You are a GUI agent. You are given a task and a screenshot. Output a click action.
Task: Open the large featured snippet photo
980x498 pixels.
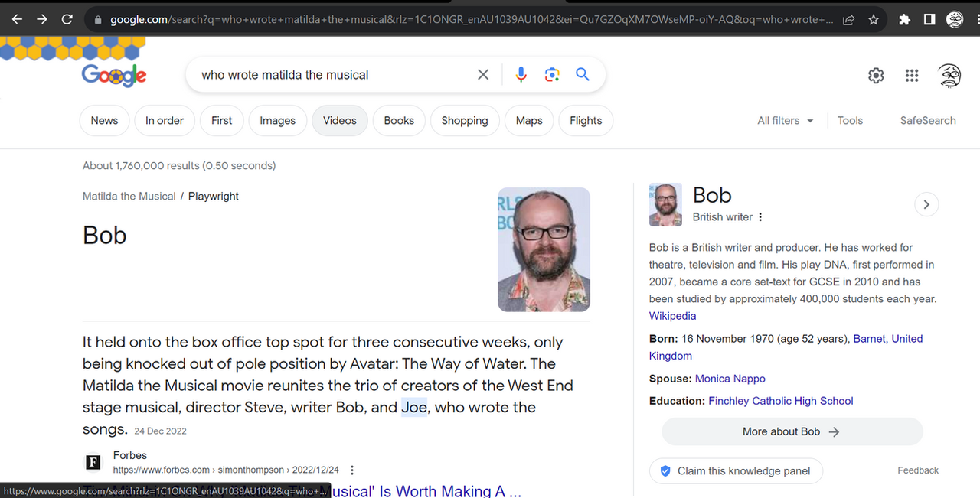pyautogui.click(x=544, y=249)
